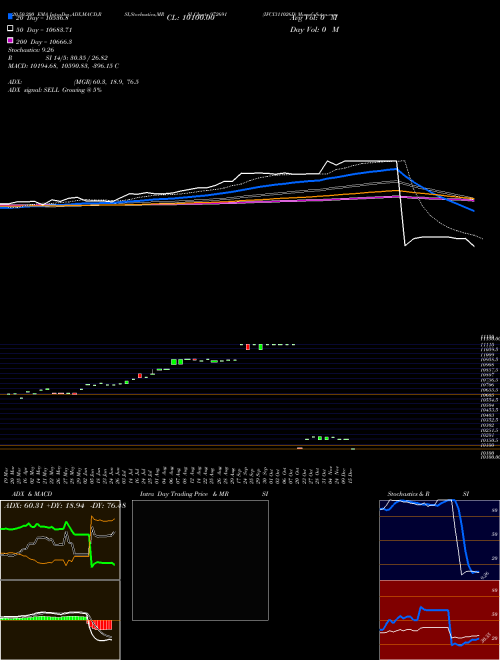500x660 pixels.
Task: Click the 'Day Vol: 0 M' text
Action: point(314,30)
